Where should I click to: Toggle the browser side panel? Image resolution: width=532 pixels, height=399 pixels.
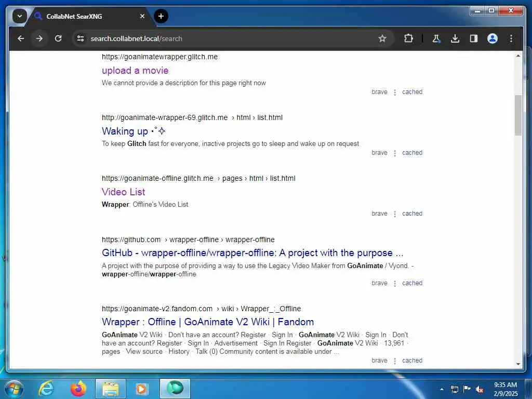pos(474,38)
